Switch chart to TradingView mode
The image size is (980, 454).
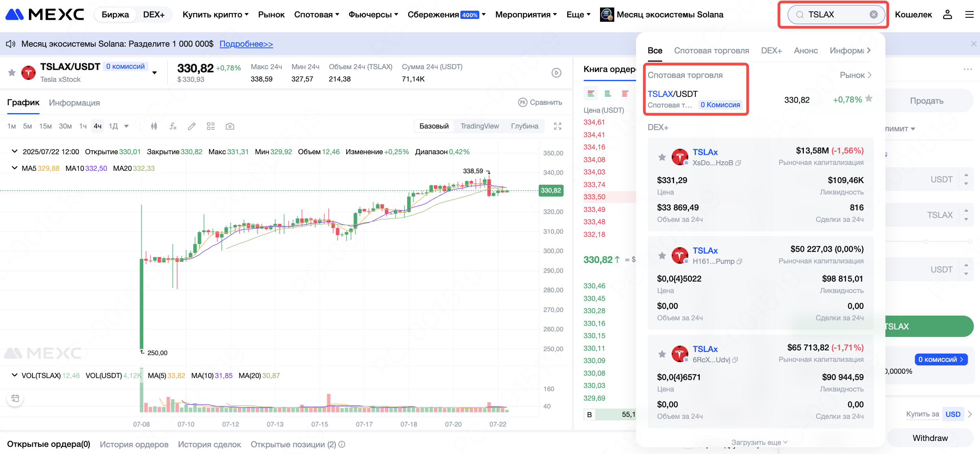pos(479,126)
